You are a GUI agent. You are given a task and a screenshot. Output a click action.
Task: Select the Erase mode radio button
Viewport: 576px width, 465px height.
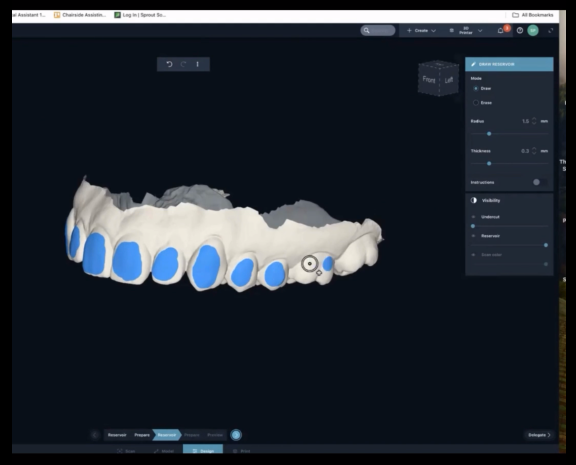pyautogui.click(x=476, y=103)
